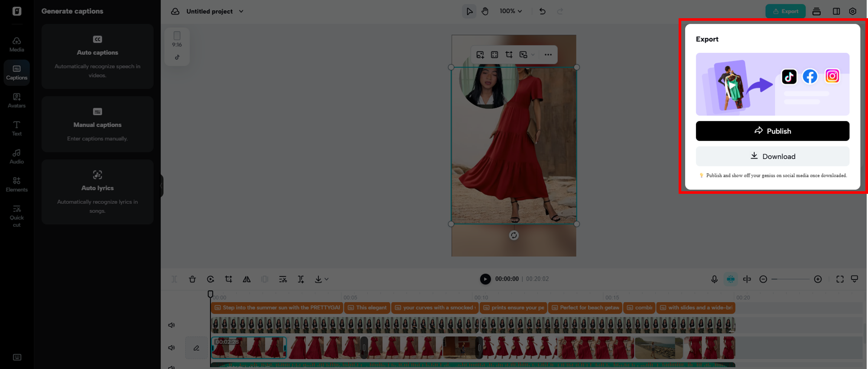Screen dimensions: 868x369
Task: Open the Elements panel icon
Action: 16,184
